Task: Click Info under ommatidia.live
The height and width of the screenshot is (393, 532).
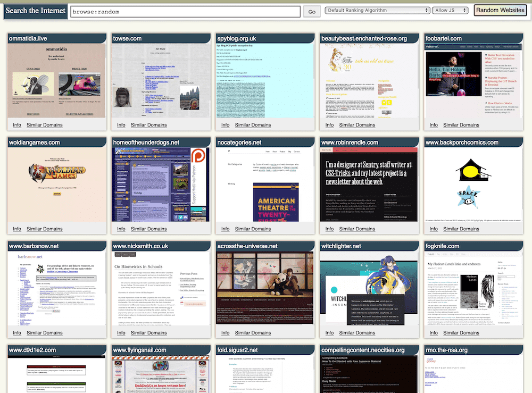Action: click(x=17, y=125)
